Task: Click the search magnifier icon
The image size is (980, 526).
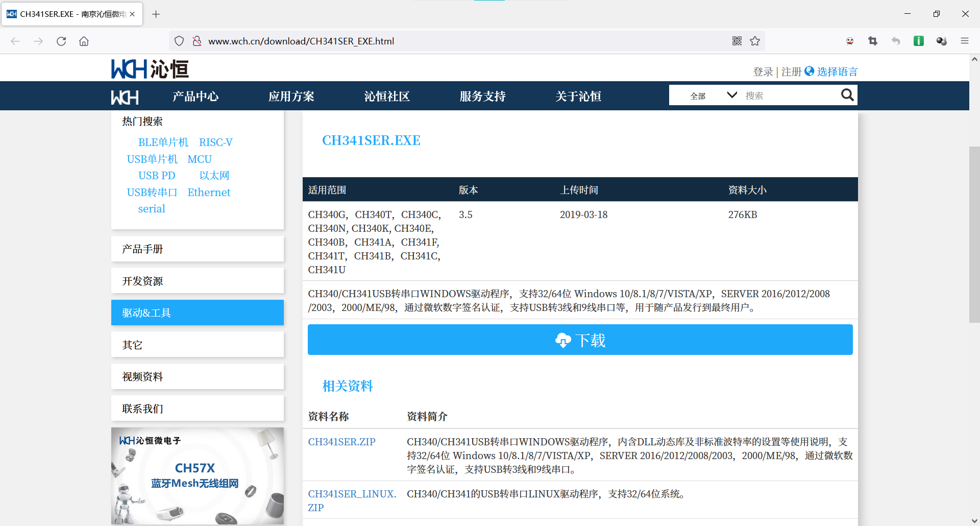Action: point(847,95)
